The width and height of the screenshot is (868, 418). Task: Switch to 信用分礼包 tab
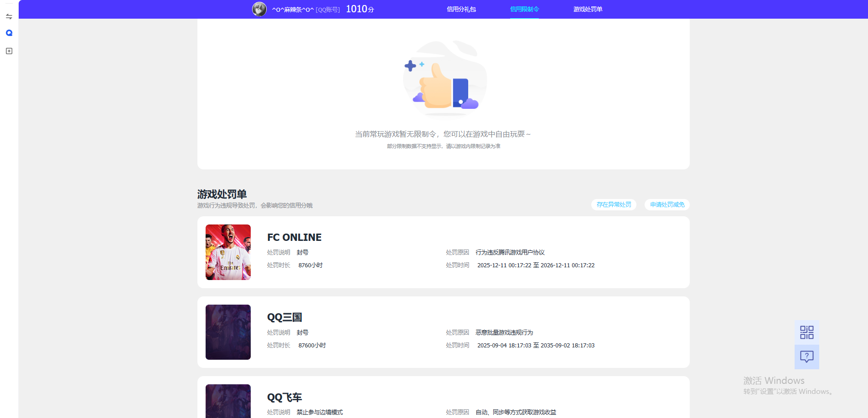tap(461, 9)
